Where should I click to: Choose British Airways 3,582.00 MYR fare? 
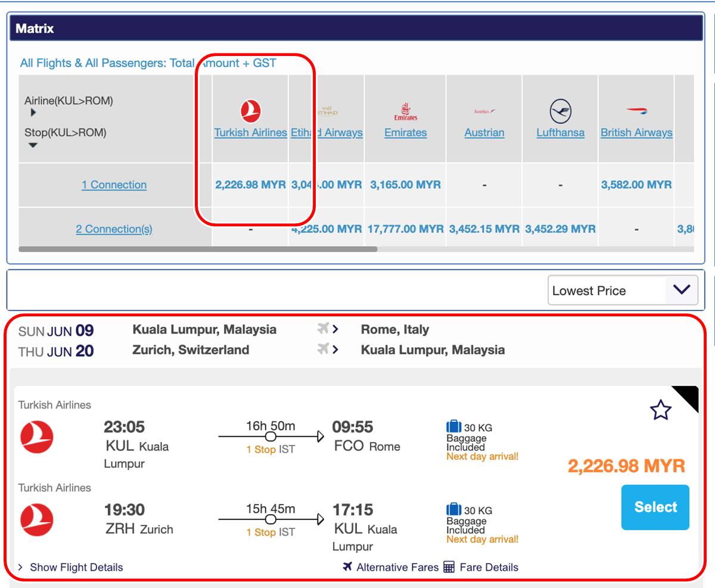coord(636,185)
